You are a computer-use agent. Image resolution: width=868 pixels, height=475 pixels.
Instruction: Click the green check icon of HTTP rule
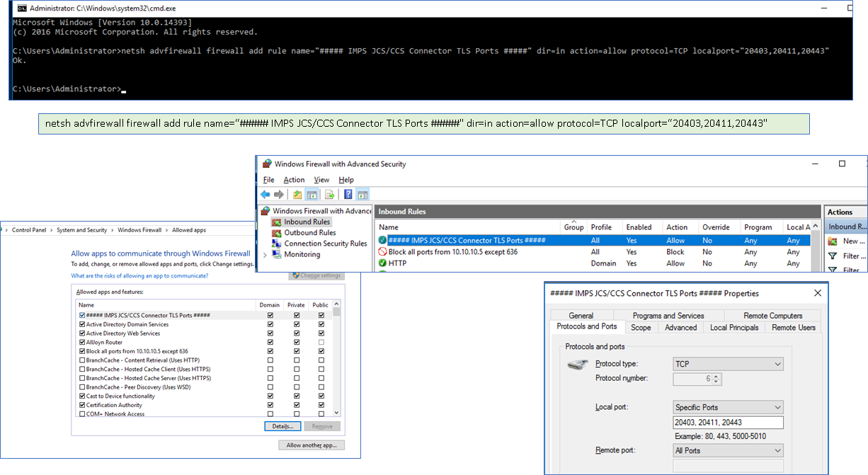click(x=383, y=263)
